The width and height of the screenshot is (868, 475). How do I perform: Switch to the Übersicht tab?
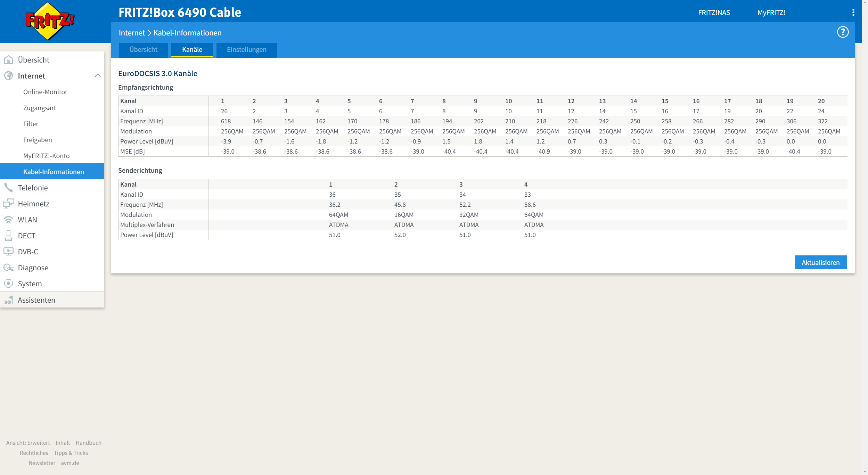143,50
